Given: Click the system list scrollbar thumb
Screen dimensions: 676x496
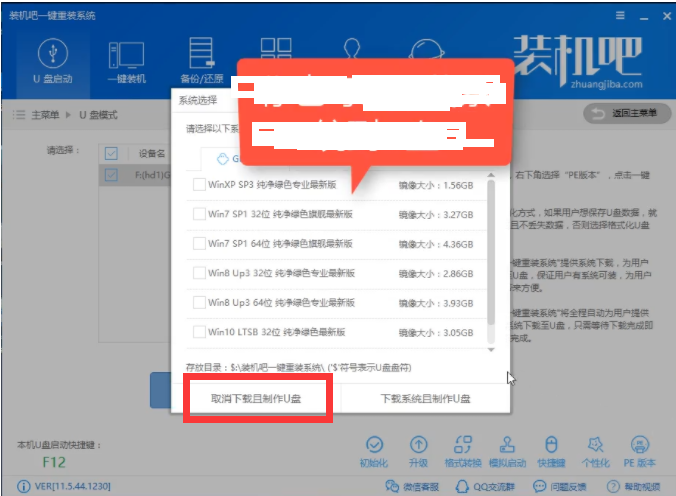Looking at the screenshot, I should [x=491, y=253].
